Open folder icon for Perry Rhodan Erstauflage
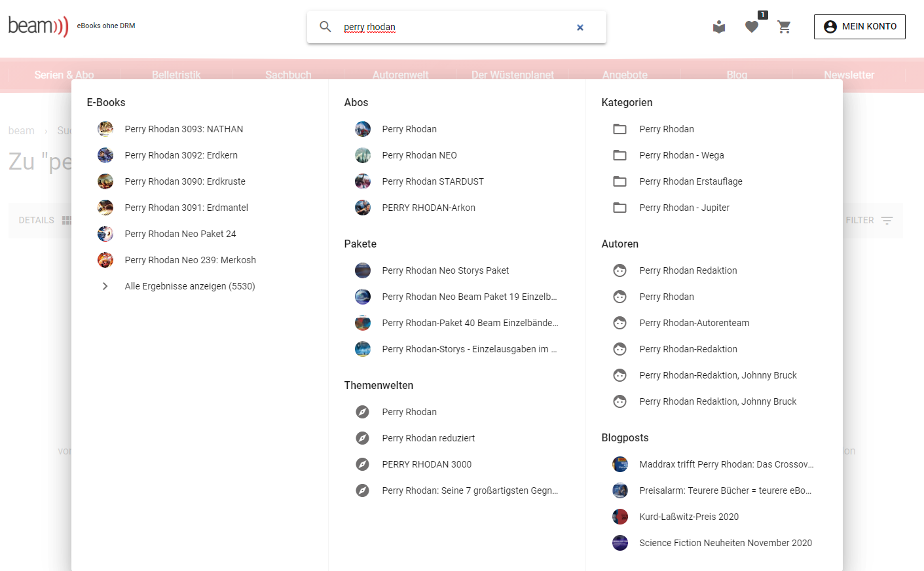The height and width of the screenshot is (571, 924). click(619, 181)
